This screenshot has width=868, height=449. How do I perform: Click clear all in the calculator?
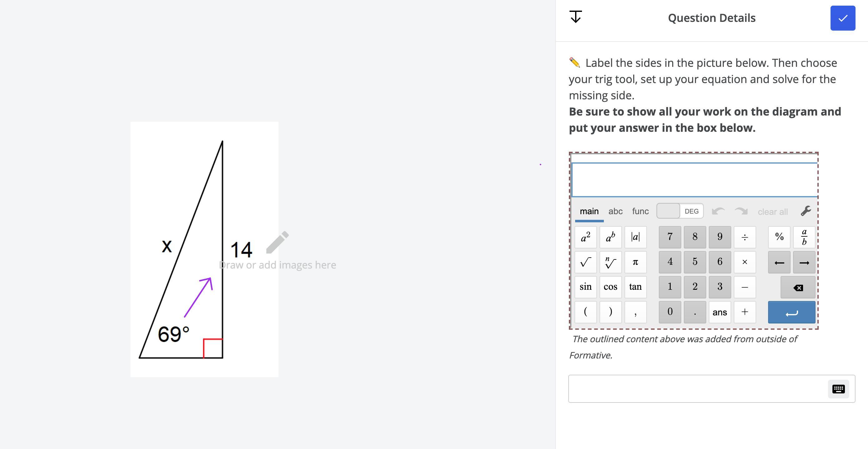tap(773, 212)
